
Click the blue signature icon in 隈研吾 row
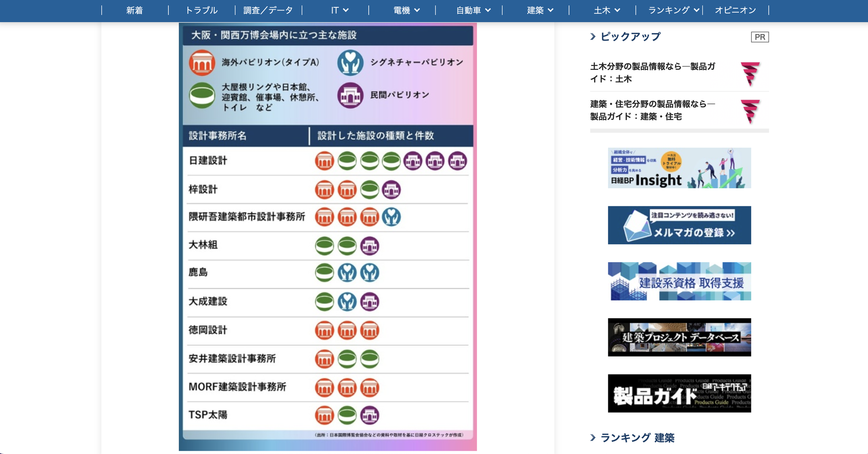tap(391, 217)
